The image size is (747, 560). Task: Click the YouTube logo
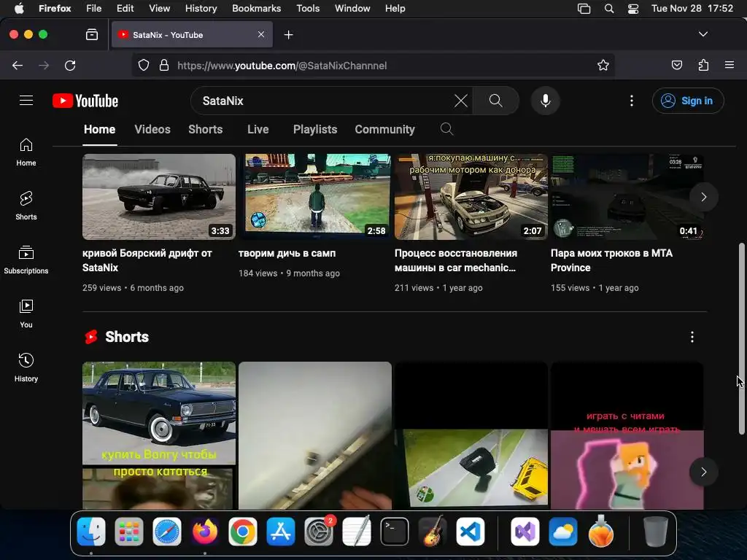point(85,101)
